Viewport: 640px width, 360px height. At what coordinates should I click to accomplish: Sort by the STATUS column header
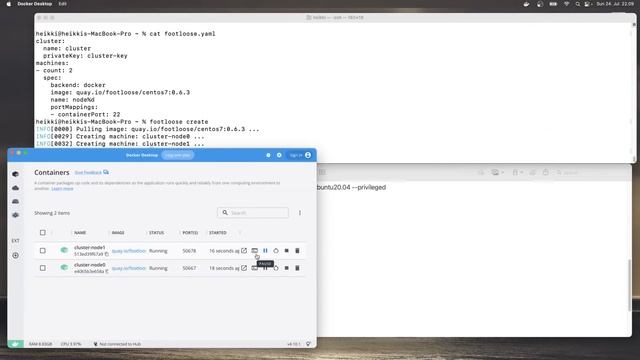156,233
